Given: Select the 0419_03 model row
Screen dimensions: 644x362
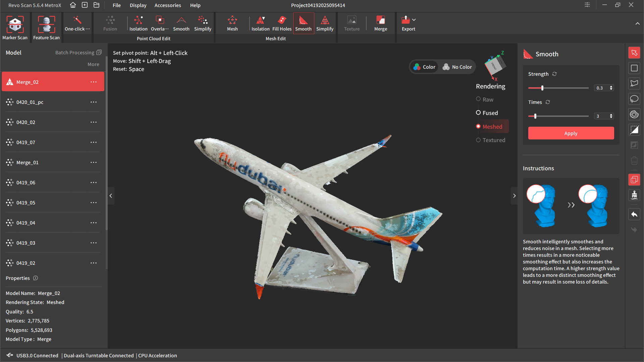Looking at the screenshot, I should tap(53, 243).
